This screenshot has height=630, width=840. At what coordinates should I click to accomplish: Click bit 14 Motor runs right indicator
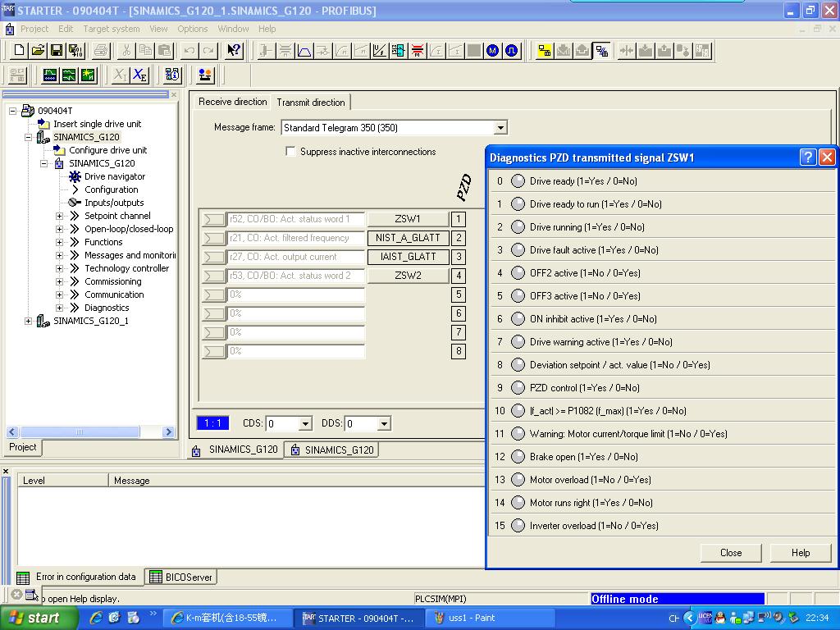pos(518,503)
